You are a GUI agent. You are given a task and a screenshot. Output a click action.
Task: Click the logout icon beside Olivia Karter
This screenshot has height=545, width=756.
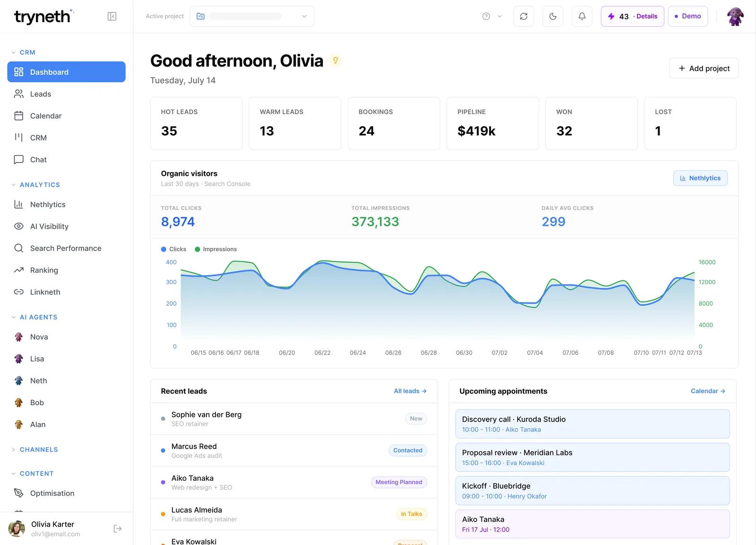click(x=118, y=528)
